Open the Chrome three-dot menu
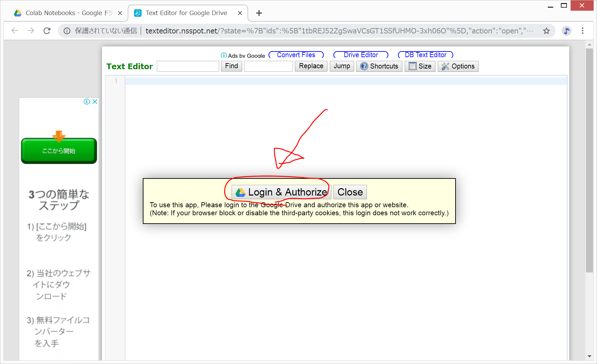Viewport: 597px width, 364px height. click(582, 31)
